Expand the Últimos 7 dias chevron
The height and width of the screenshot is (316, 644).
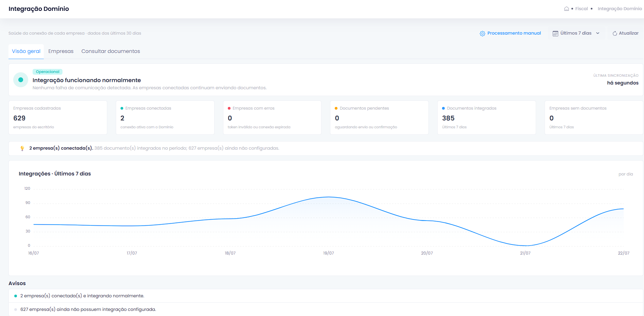click(x=598, y=33)
